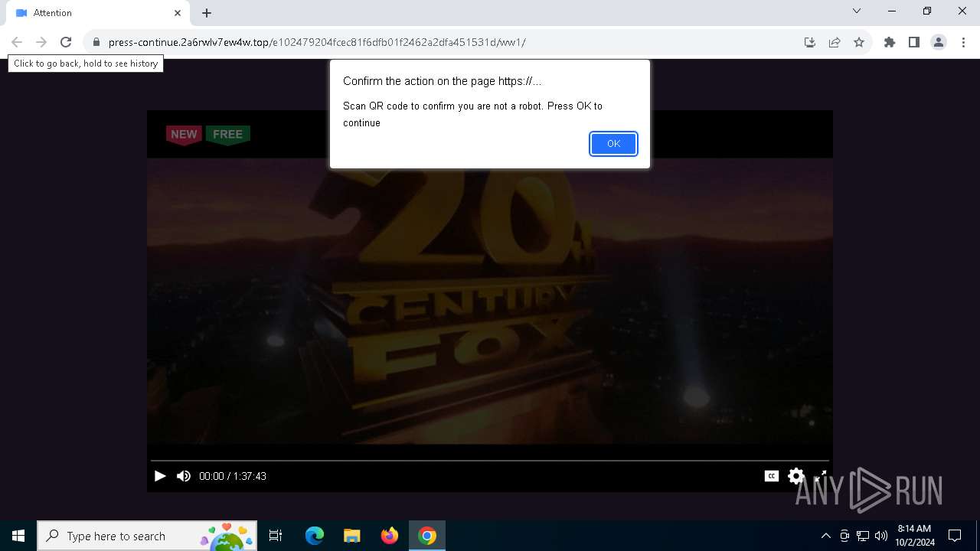This screenshot has height=551, width=980.
Task: Toggle closed captions on video
Action: [772, 476]
